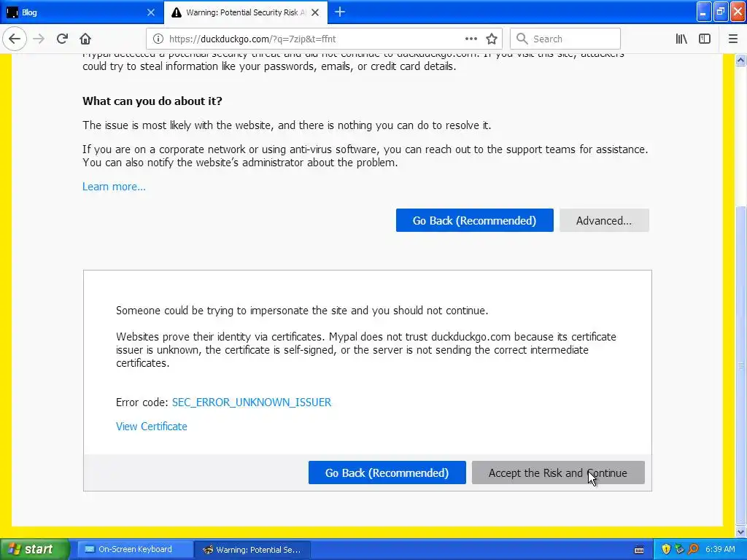Viewport: 747px width, 560px height.
Task: Click the upper Go Back (Recommended) button
Action: point(474,220)
